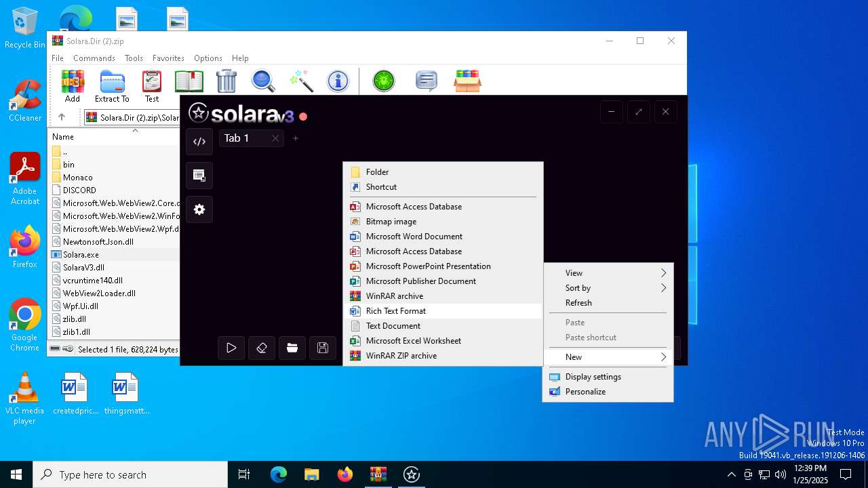Screen dimensions: 868x488
Task: Choose Refresh in desktop context menu
Action: (x=608, y=303)
